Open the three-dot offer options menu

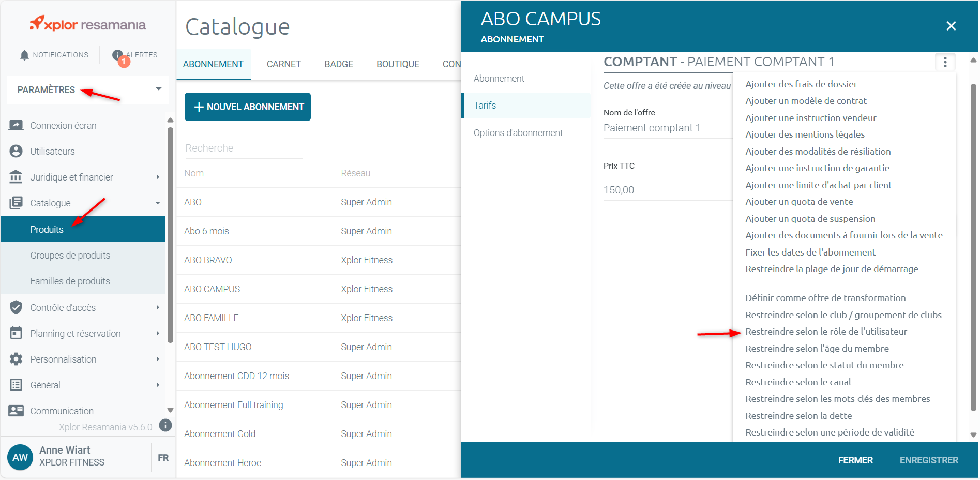click(x=945, y=62)
